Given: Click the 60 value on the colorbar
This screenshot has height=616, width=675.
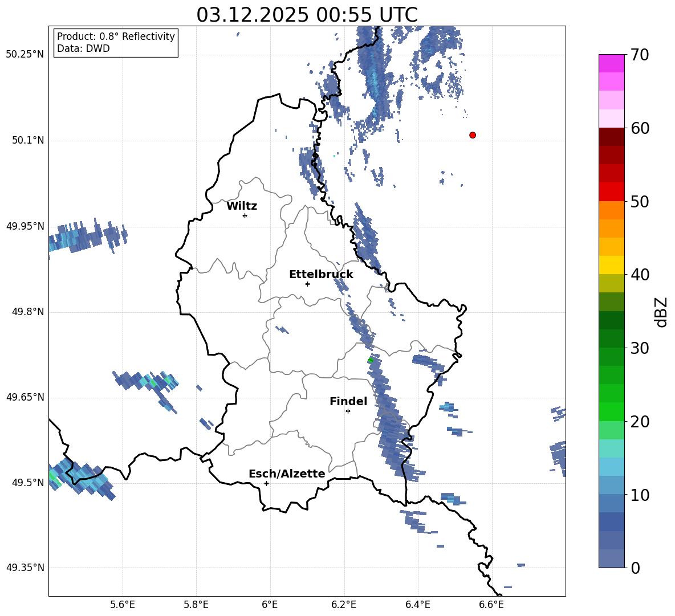Looking at the screenshot, I should (639, 128).
